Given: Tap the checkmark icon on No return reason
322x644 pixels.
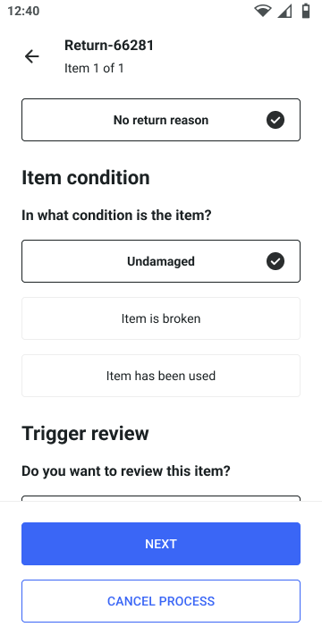Looking at the screenshot, I should point(275,120).
